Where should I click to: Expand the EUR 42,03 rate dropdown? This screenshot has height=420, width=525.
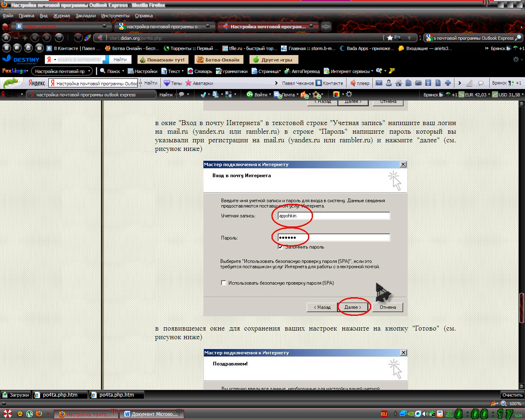[x=489, y=94]
